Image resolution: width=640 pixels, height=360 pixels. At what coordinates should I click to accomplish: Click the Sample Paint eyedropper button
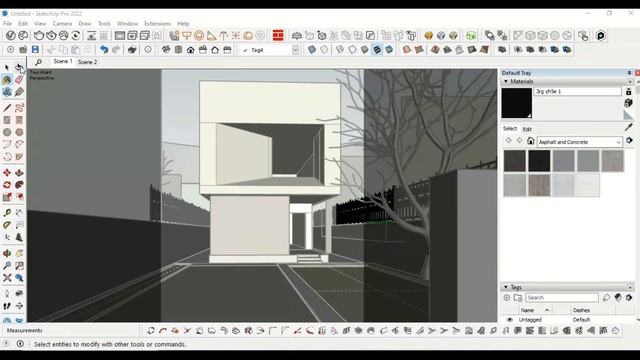tap(629, 127)
